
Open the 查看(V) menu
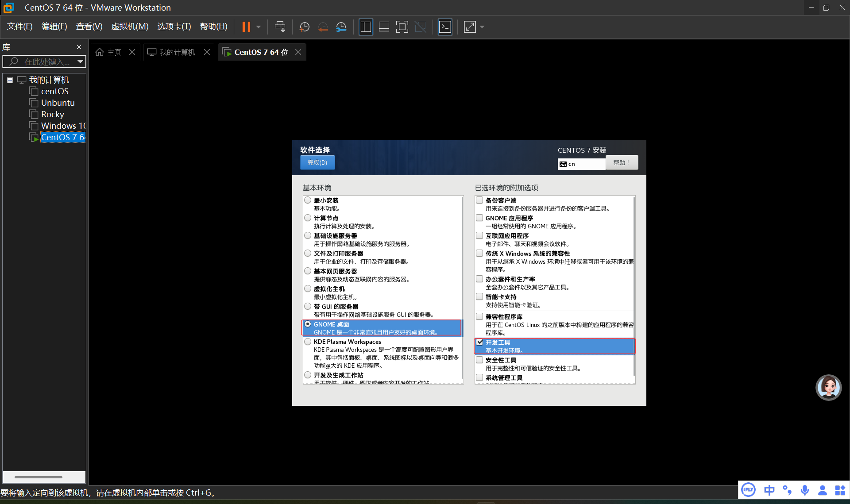click(x=89, y=27)
